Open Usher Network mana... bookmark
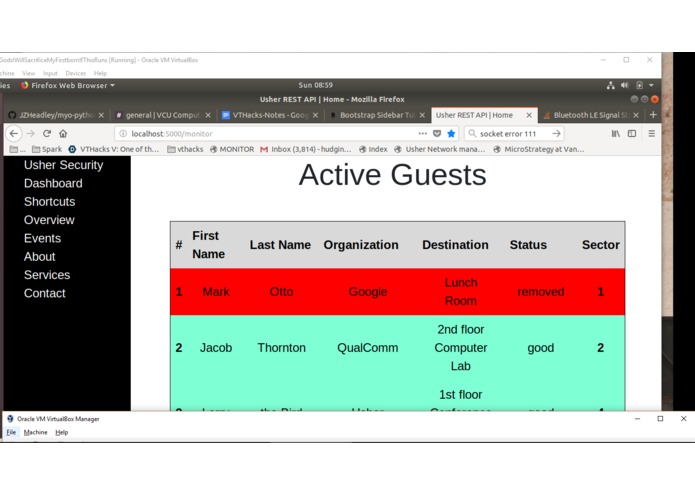This screenshot has height=494, width=695. tap(440, 149)
